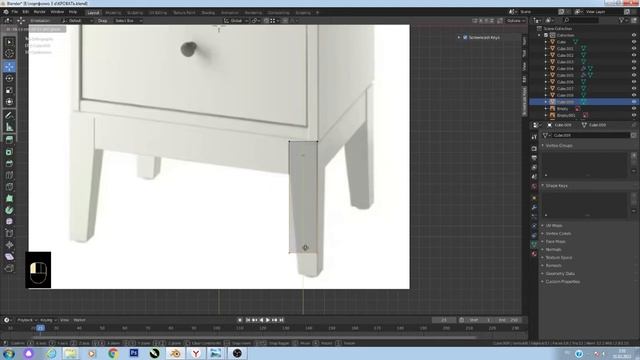Select the Move tool

[x=9, y=67]
